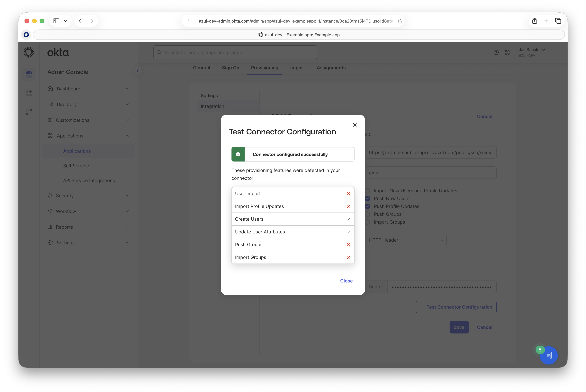586x392 pixels.
Task: Check the Import Groups checkbox
Action: [368, 222]
